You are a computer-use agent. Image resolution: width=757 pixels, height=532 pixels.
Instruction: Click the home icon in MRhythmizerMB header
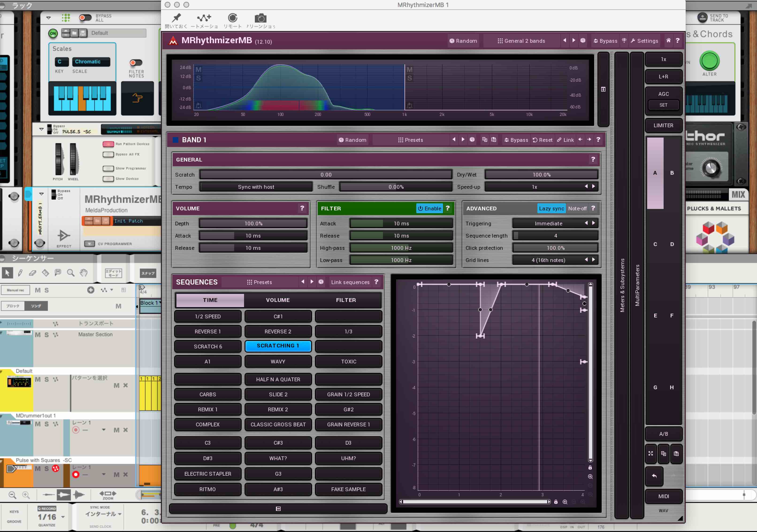[668, 41]
